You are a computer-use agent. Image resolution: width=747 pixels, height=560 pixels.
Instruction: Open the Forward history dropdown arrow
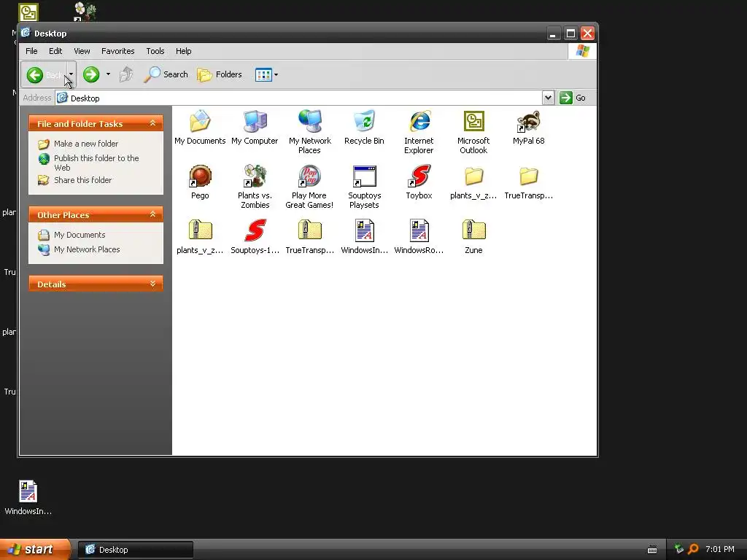click(x=108, y=74)
